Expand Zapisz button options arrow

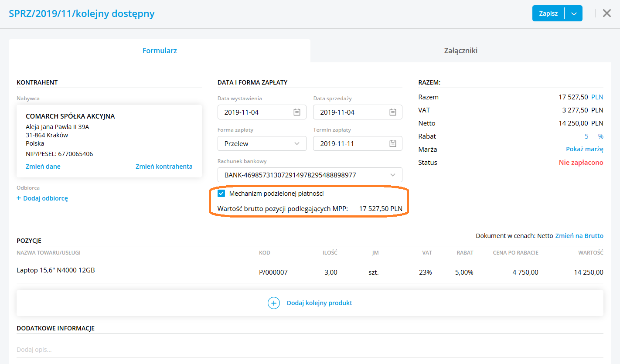coord(574,14)
